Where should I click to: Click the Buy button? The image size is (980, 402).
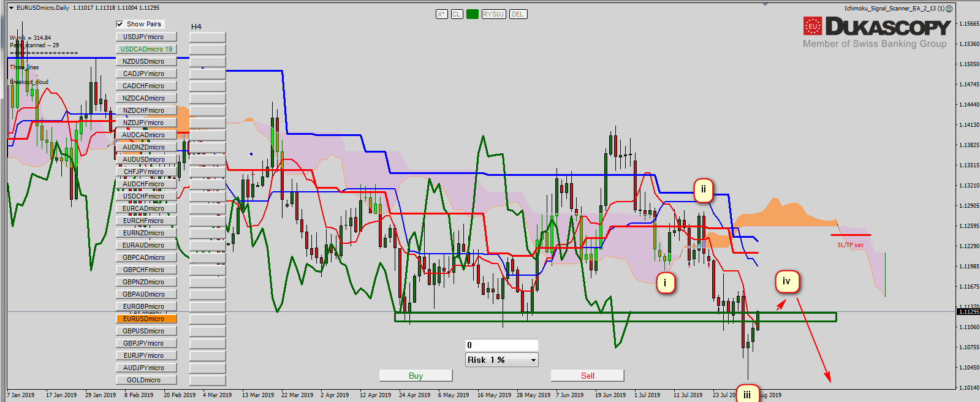coord(416,376)
